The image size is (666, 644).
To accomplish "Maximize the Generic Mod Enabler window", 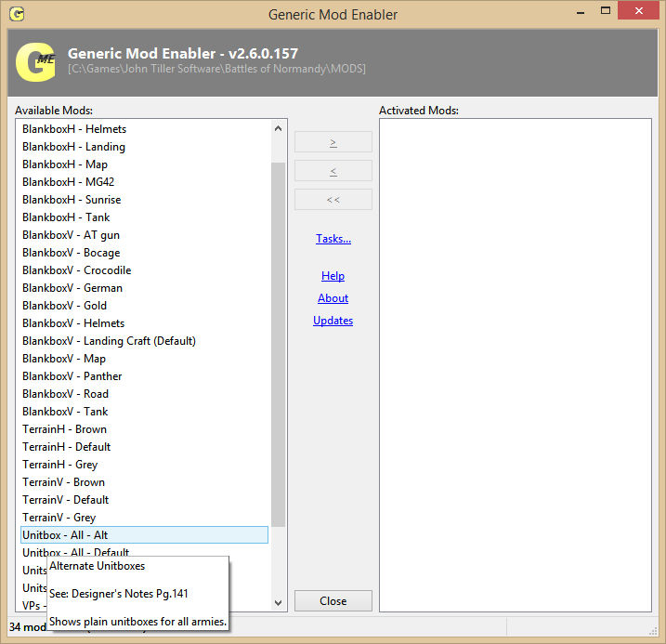I will (x=606, y=11).
